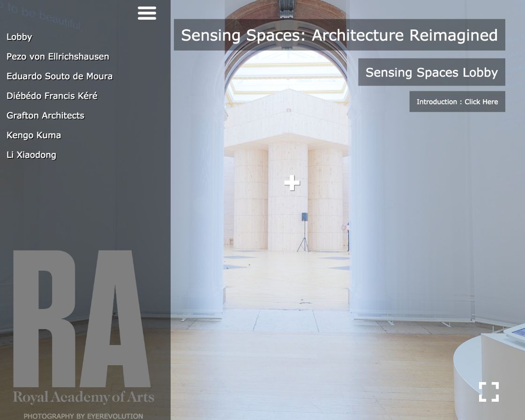Collapse the sidebar with the hamburger menu icon

pos(147,13)
